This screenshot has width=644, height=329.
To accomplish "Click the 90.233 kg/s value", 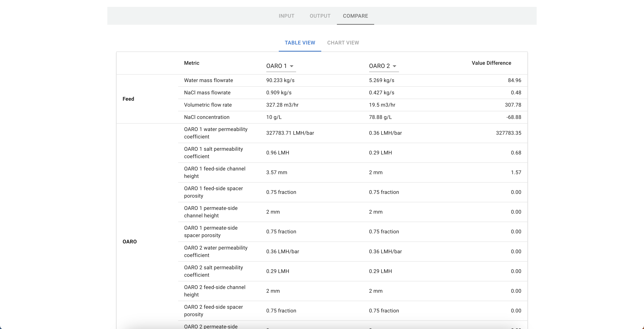I will [280, 80].
